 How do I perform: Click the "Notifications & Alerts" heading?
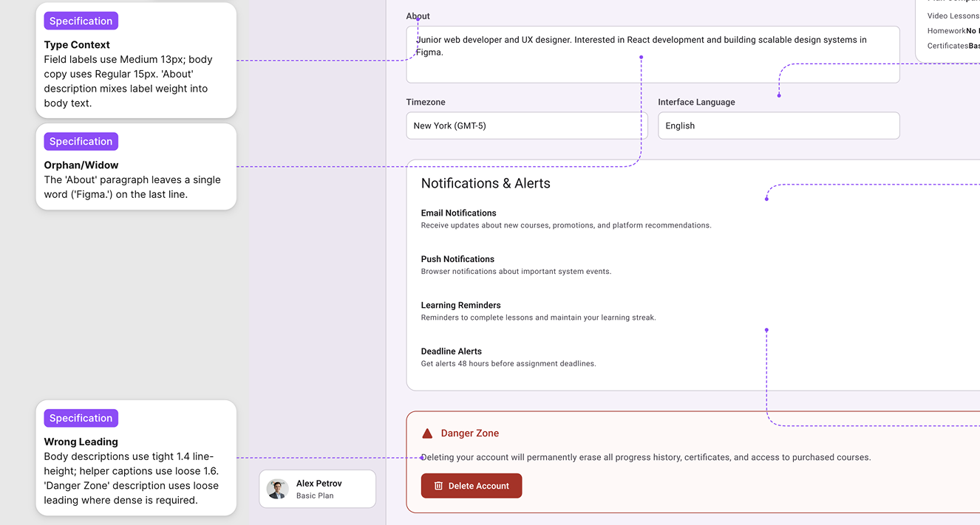click(486, 183)
